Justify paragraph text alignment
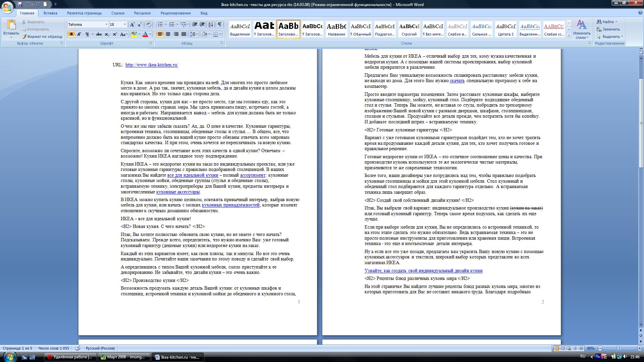This screenshot has width=644, height=362. tap(184, 34)
